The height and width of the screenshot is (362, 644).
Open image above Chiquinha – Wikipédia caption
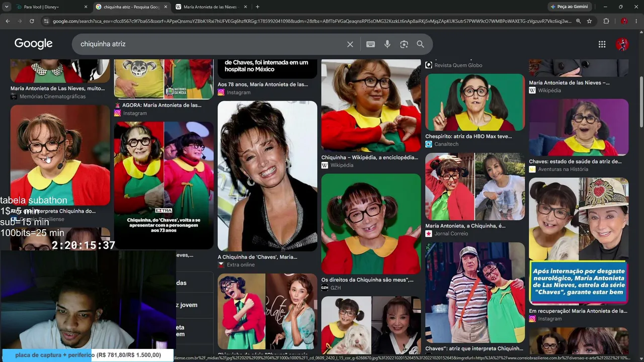371,106
